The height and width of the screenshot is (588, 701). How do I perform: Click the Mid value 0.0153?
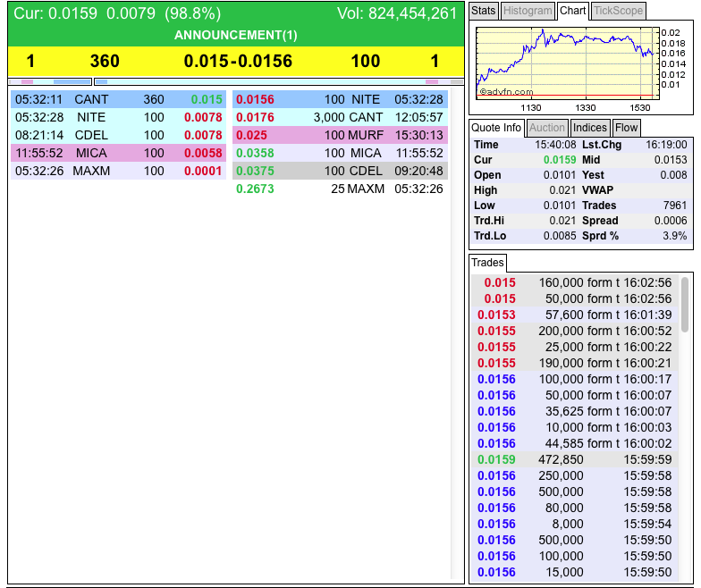pyautogui.click(x=671, y=160)
